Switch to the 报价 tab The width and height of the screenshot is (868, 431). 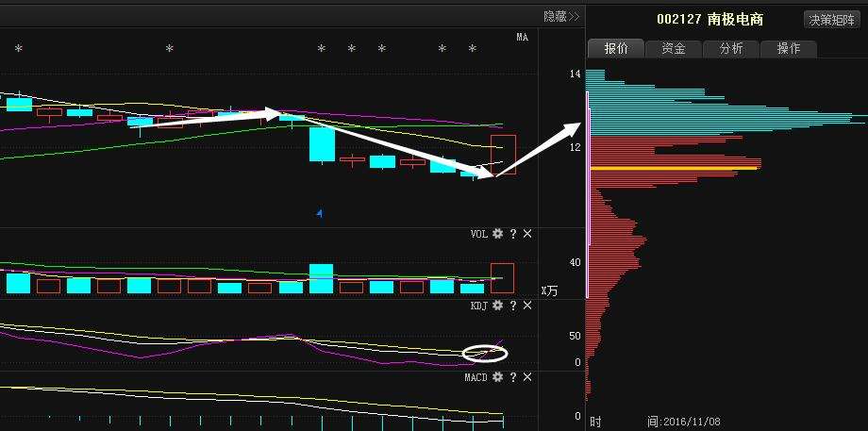coord(616,49)
